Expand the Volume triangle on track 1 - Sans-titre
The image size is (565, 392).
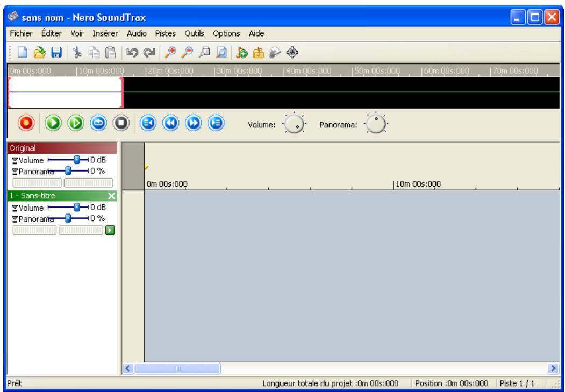coord(15,208)
